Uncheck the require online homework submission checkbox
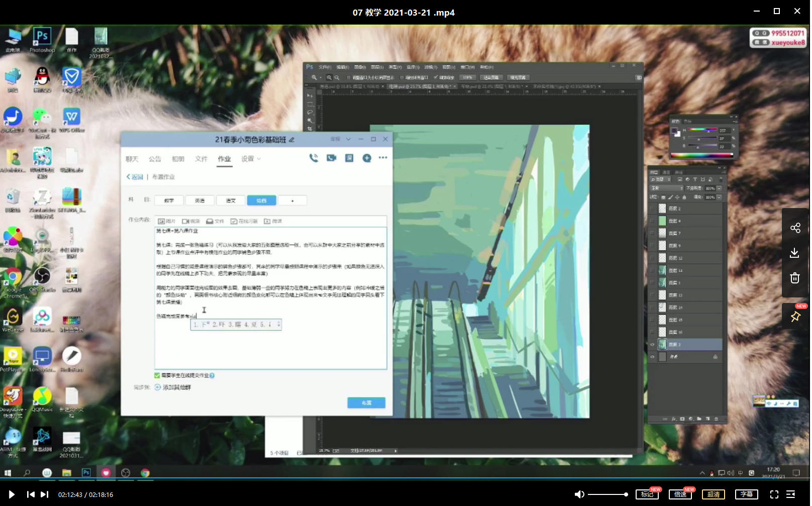 pos(157,375)
